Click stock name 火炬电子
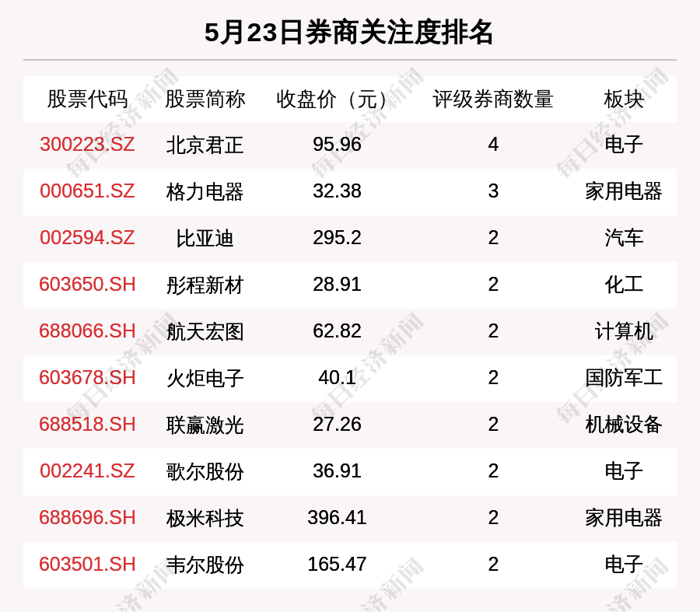The width and height of the screenshot is (700, 612). 205,379
